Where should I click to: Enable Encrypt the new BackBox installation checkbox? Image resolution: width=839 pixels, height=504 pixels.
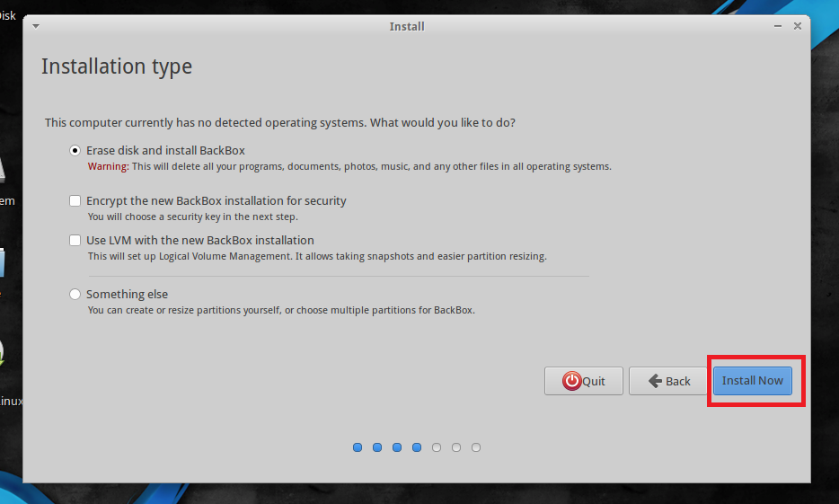pos(75,200)
